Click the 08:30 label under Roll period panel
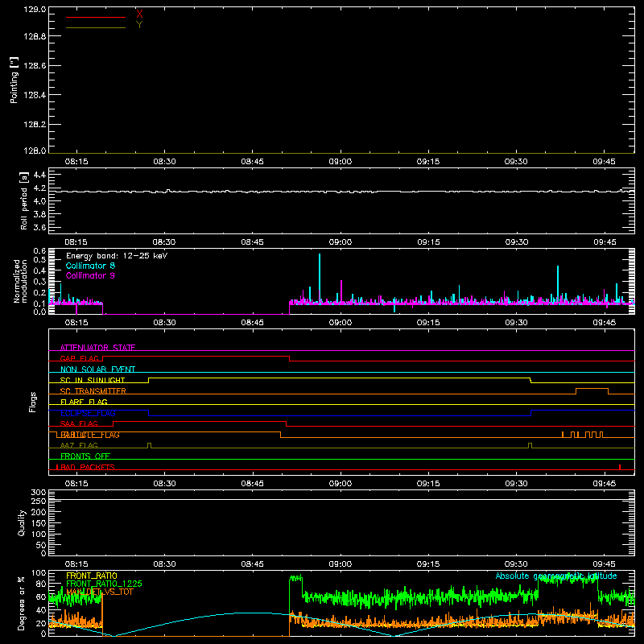 coord(164,242)
